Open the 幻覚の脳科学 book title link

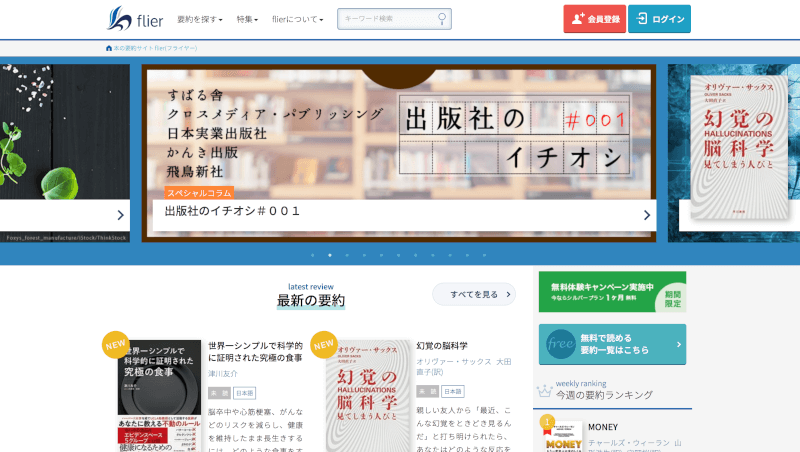point(441,345)
